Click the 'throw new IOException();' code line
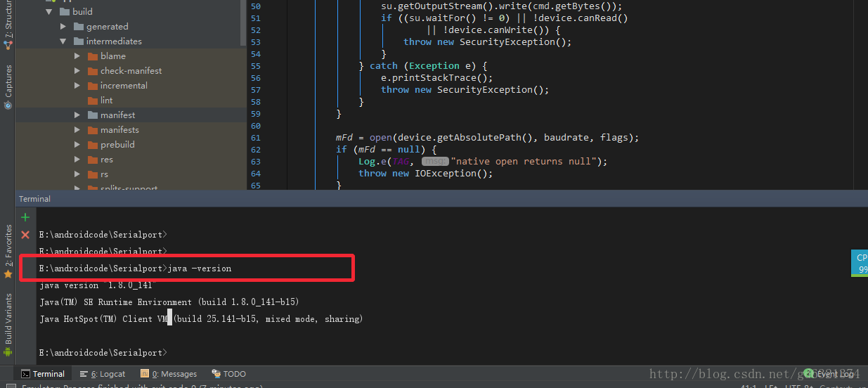 pyautogui.click(x=426, y=174)
